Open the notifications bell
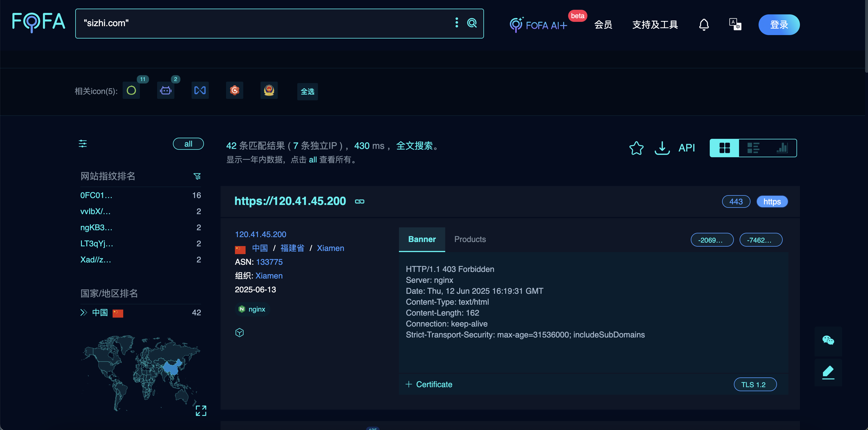868x430 pixels. (704, 24)
